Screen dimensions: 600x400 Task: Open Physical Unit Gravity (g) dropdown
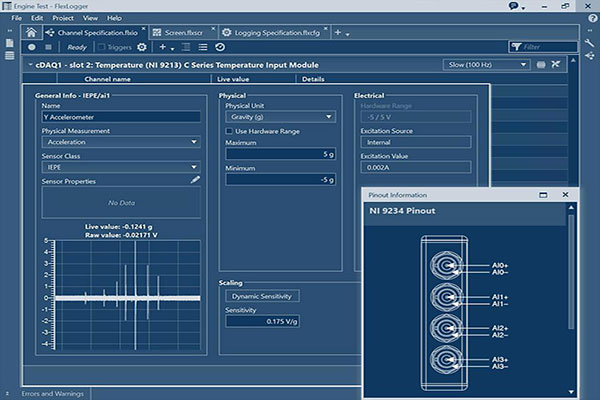point(280,117)
